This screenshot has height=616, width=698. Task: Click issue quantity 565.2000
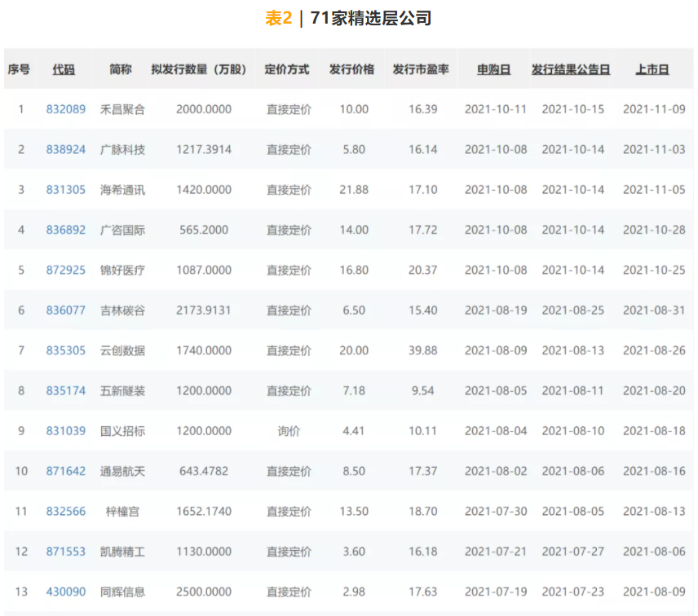(204, 230)
